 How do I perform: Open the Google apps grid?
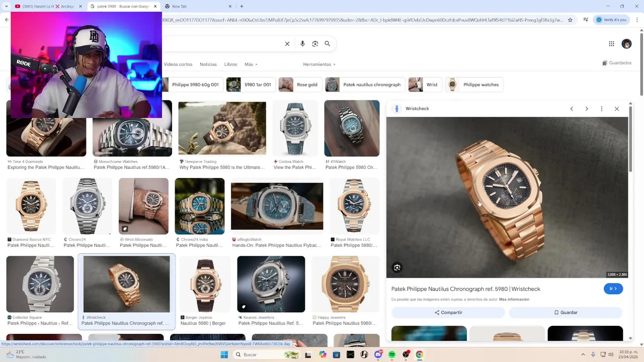coord(611,44)
